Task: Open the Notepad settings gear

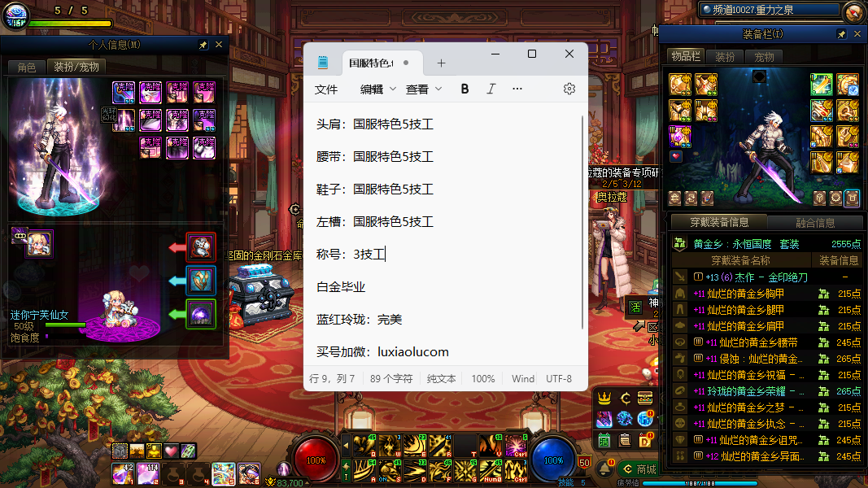Action: pos(569,89)
